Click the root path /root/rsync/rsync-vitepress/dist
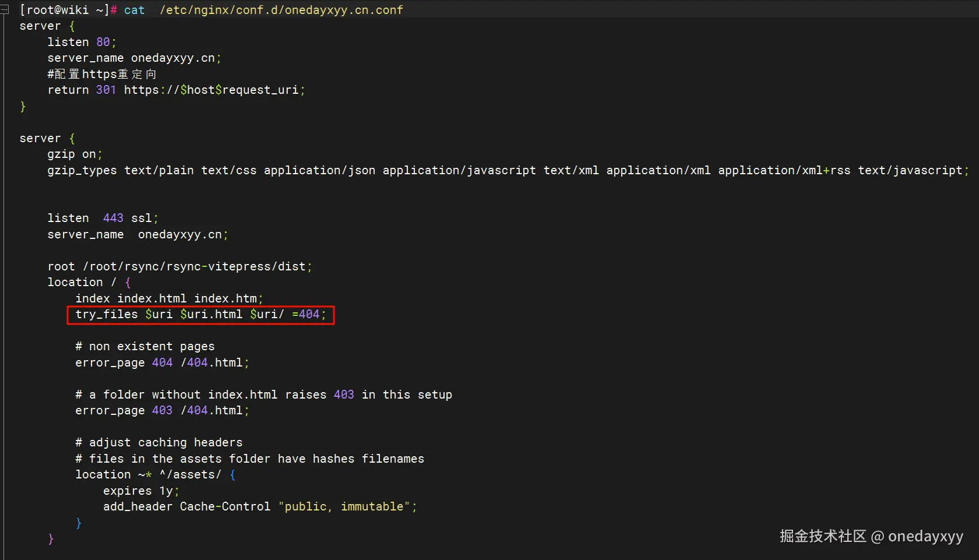This screenshot has width=979, height=560. pos(194,266)
